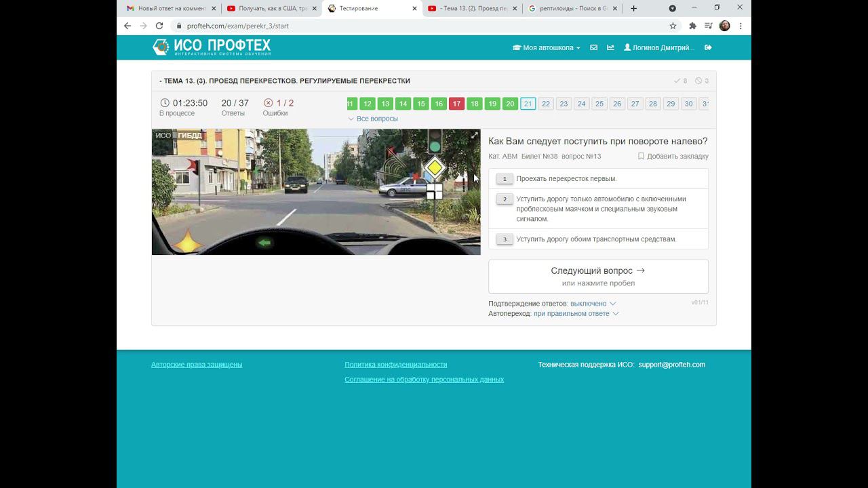Click the site lock icon in address bar
The width and height of the screenshot is (868, 488).
(x=179, y=26)
